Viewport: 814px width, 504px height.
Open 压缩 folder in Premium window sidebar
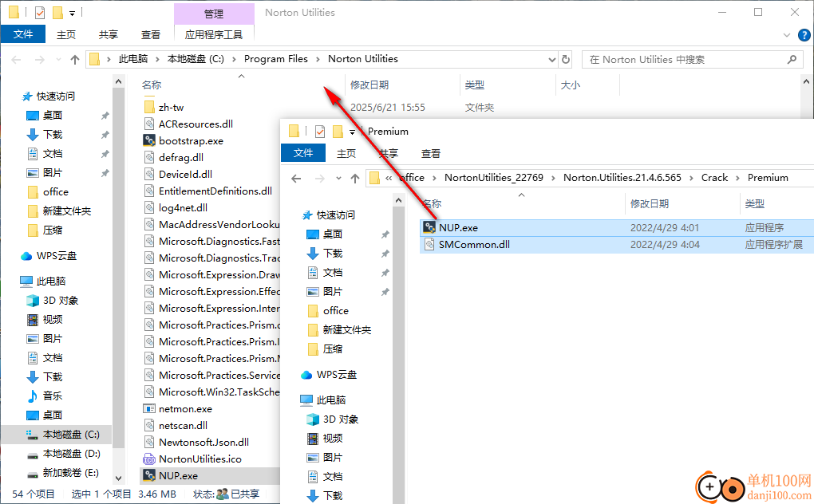tap(332, 349)
